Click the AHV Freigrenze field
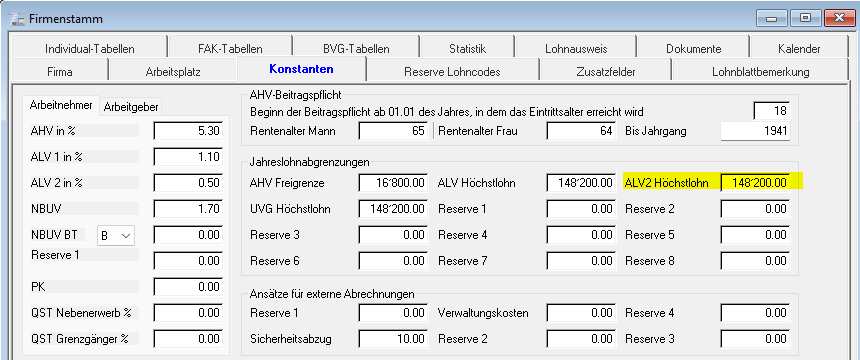The width and height of the screenshot is (860, 360). pyautogui.click(x=393, y=183)
